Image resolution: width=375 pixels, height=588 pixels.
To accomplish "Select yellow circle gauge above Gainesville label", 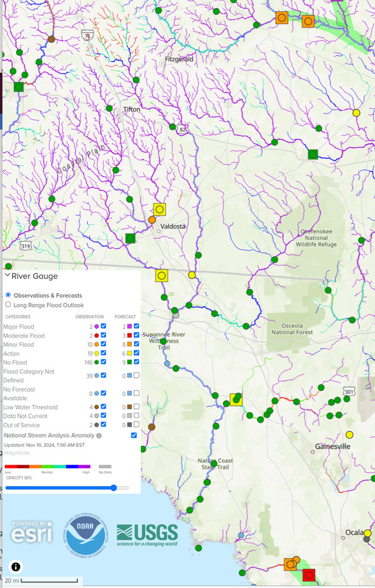I will point(349,435).
